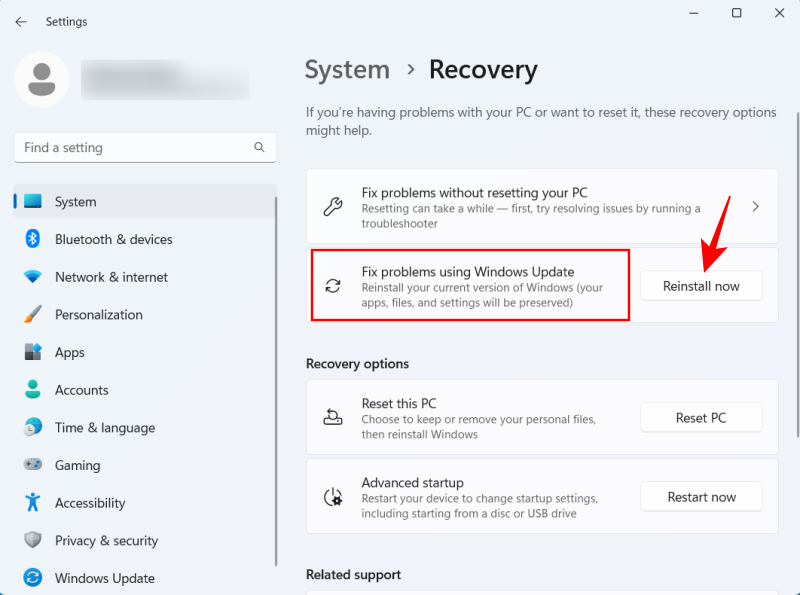Open Privacy & security label

pos(107,541)
